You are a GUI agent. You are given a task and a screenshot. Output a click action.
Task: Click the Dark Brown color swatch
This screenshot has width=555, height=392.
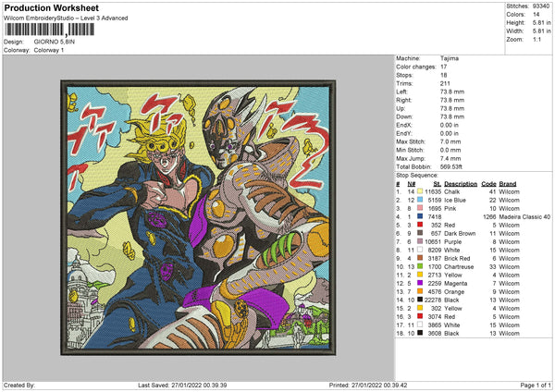(420, 233)
